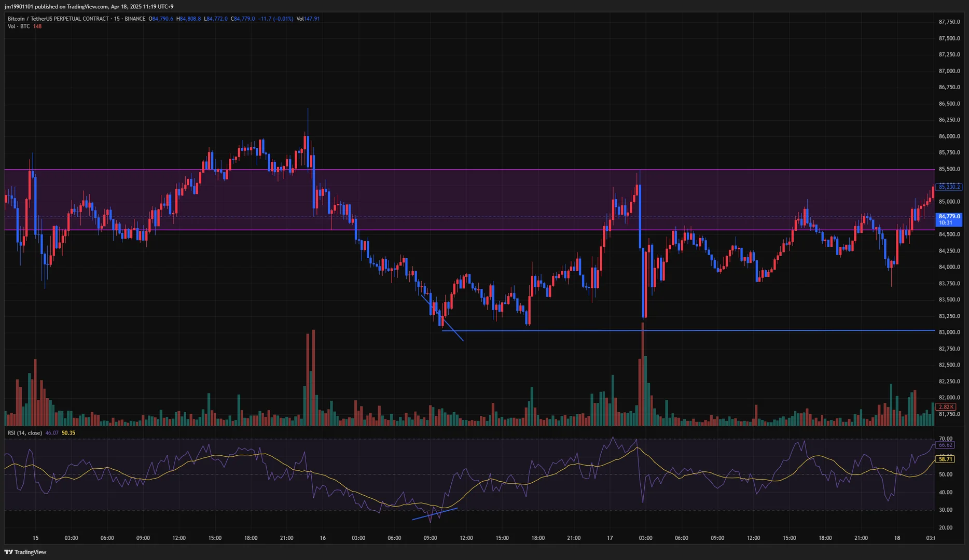Image resolution: width=969 pixels, height=560 pixels.
Task: Click the yellow RSI average value '50.35'
Action: pos(68,433)
